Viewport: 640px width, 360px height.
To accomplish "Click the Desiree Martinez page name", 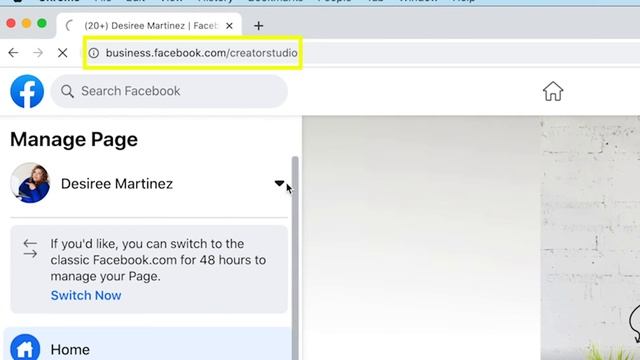I will tap(117, 184).
